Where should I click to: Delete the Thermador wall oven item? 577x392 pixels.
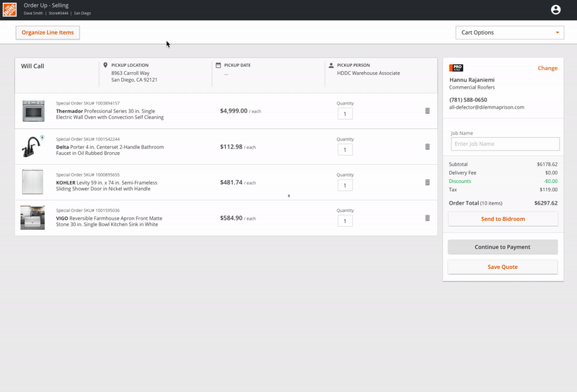427,111
